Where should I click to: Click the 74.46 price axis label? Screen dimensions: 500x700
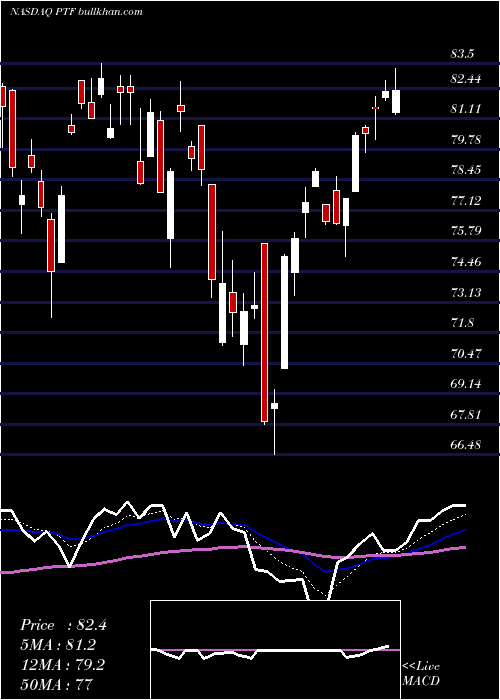[x=466, y=262]
